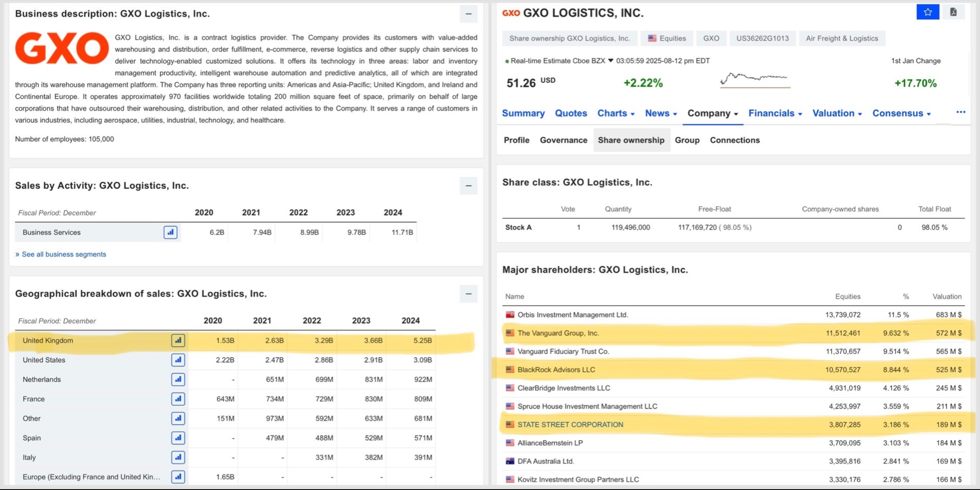Click the US flag in Equities tag
Image resolution: width=980 pixels, height=490 pixels.
(652, 38)
